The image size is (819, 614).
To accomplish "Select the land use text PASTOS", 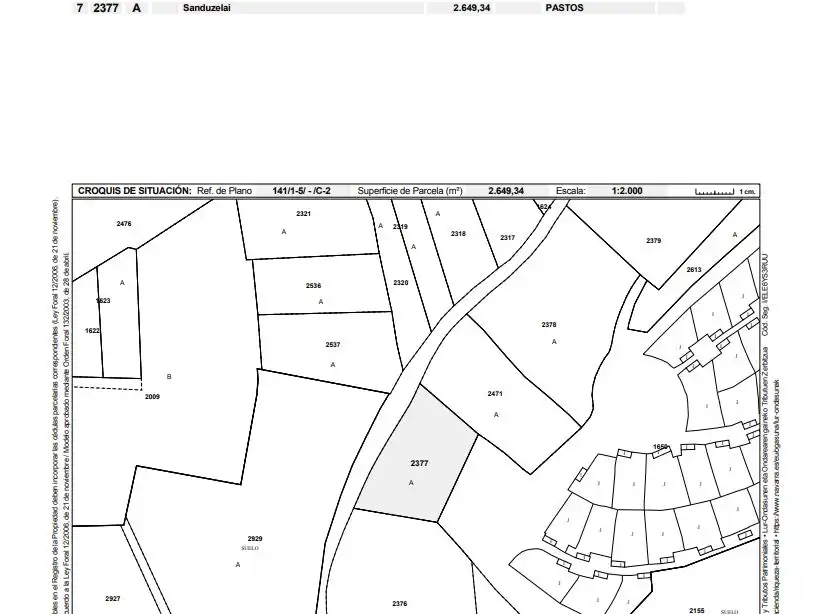I will point(564,8).
